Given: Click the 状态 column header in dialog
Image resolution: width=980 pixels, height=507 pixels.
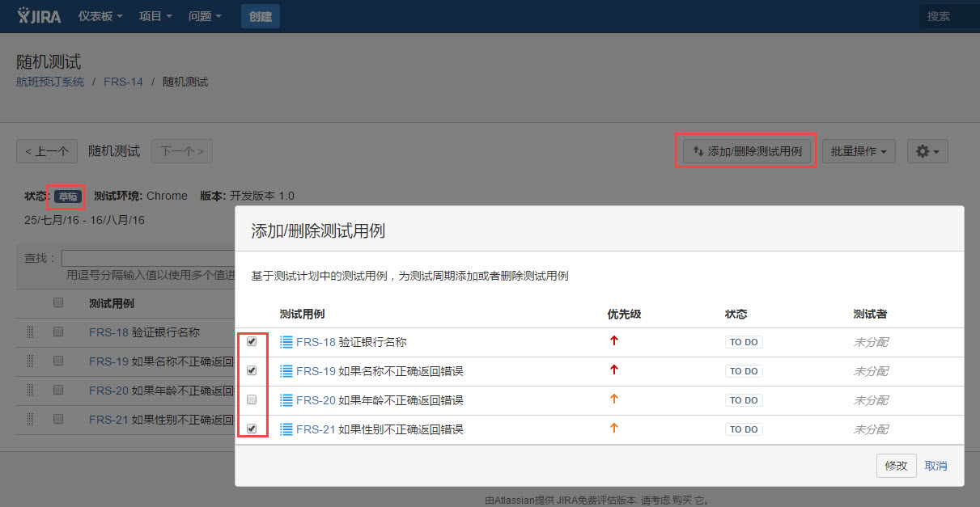Looking at the screenshot, I should [x=736, y=314].
